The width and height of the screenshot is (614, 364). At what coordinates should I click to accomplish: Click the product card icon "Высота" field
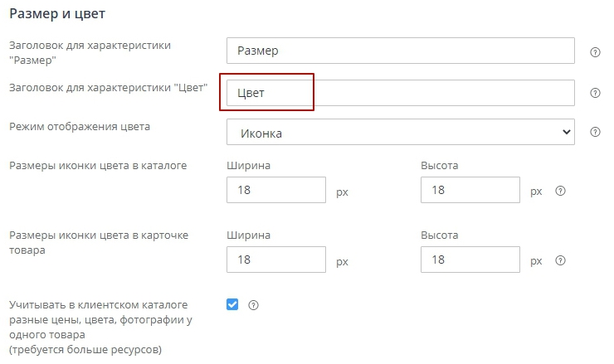click(470, 260)
